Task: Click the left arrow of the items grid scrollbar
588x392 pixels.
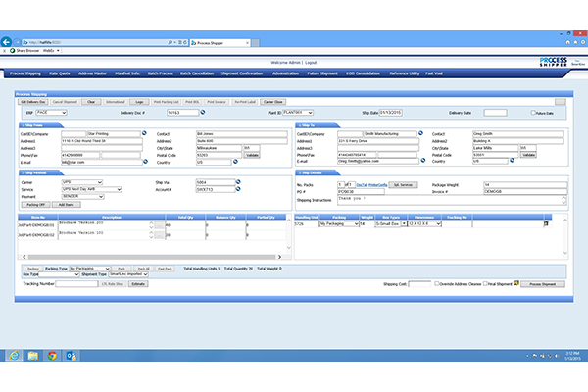Action: tap(24, 257)
